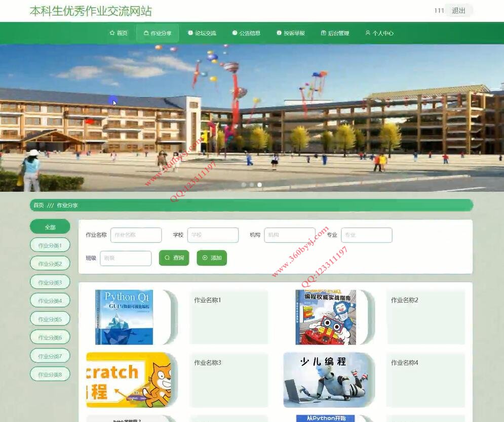
Task: Filter by 作业分类3
Action: tap(50, 282)
